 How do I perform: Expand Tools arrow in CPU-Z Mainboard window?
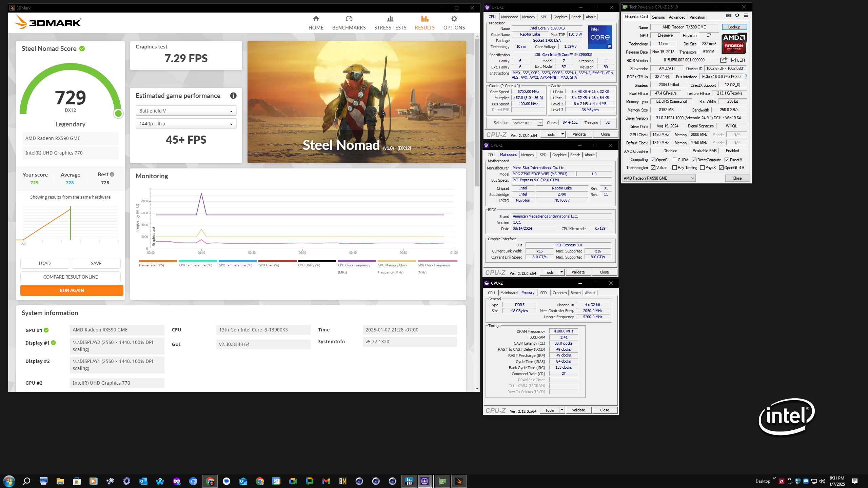tap(561, 272)
